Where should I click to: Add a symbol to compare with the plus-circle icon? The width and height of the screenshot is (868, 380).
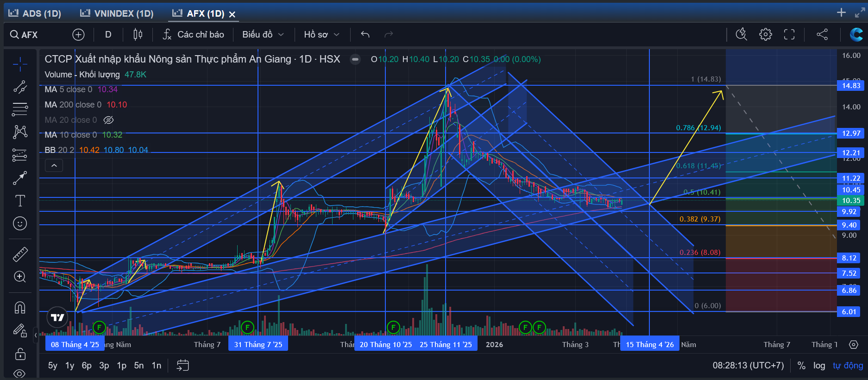coord(78,34)
